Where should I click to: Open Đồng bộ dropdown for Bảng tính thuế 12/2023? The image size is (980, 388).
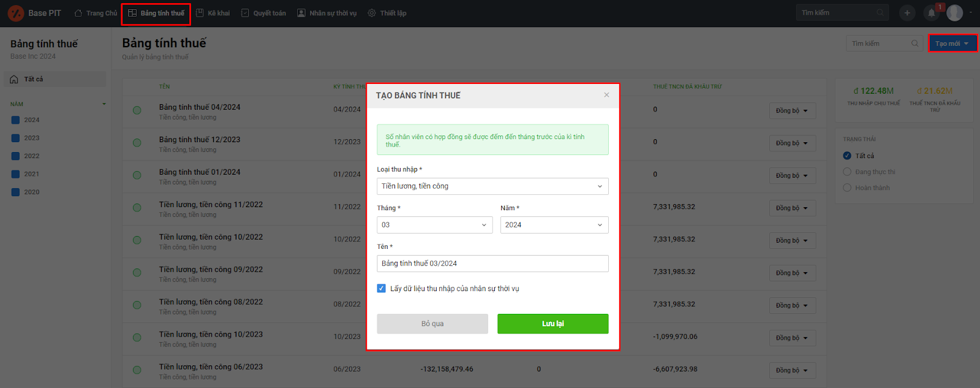point(793,143)
